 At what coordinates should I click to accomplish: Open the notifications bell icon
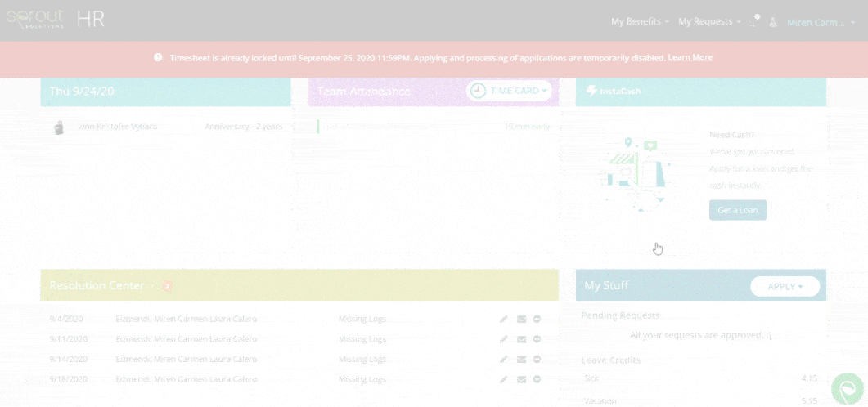coord(754,21)
